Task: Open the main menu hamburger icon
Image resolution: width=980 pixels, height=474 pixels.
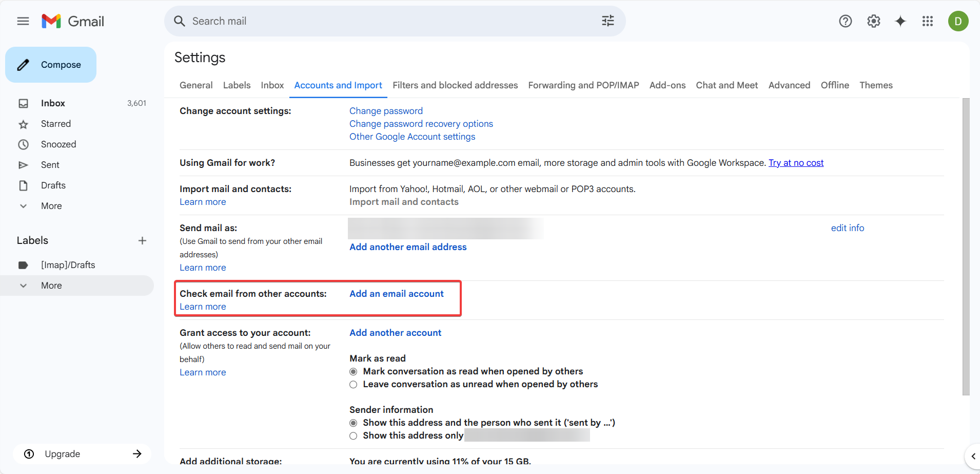Action: [23, 21]
